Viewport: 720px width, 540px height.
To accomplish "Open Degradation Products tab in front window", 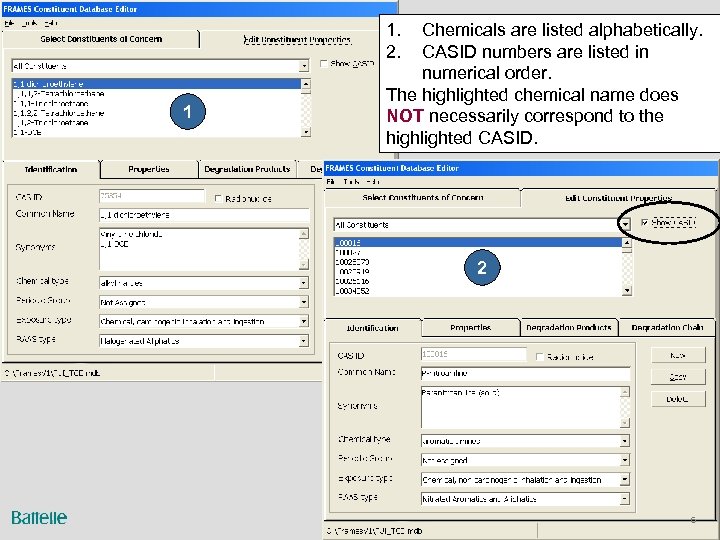I will point(568,328).
